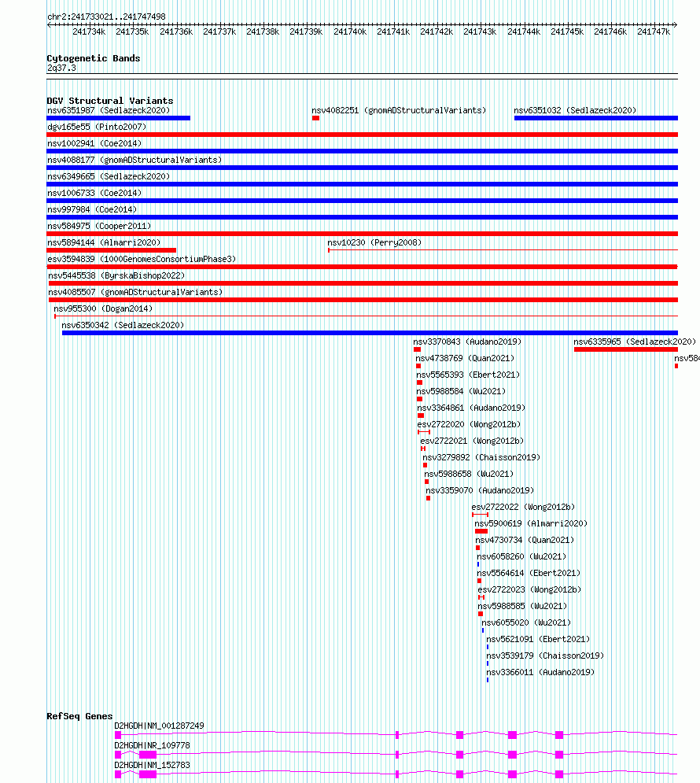Select the nsv4082251 (gnomADStructuralVariants) label
700x783 pixels.
(399, 110)
